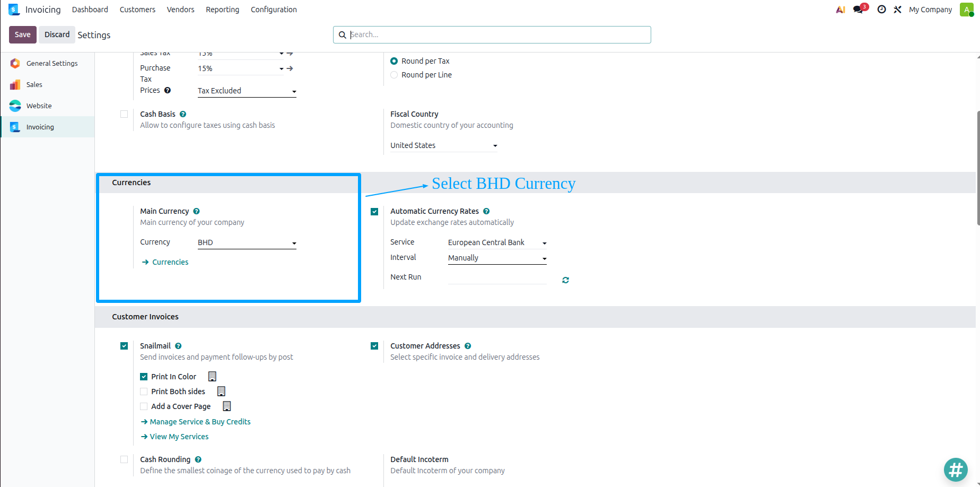
Task: Open the Service European Central Bank dropdown
Action: [x=497, y=242]
